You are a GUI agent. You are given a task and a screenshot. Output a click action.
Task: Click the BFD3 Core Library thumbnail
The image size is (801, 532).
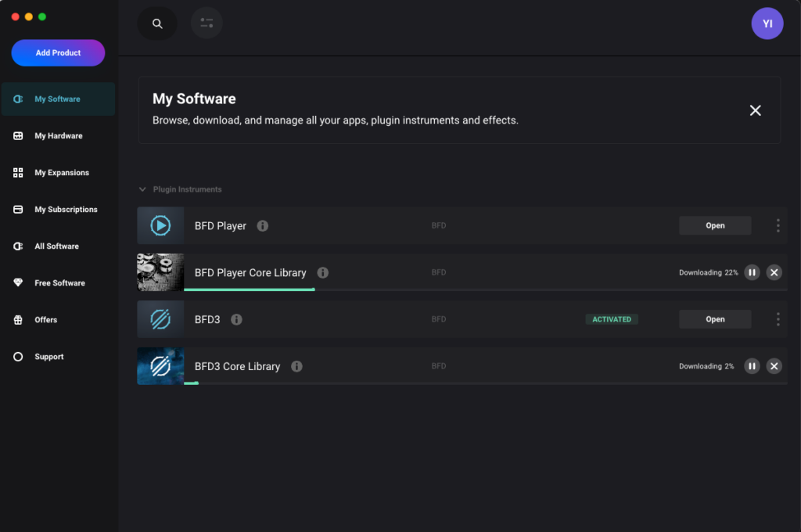point(160,366)
